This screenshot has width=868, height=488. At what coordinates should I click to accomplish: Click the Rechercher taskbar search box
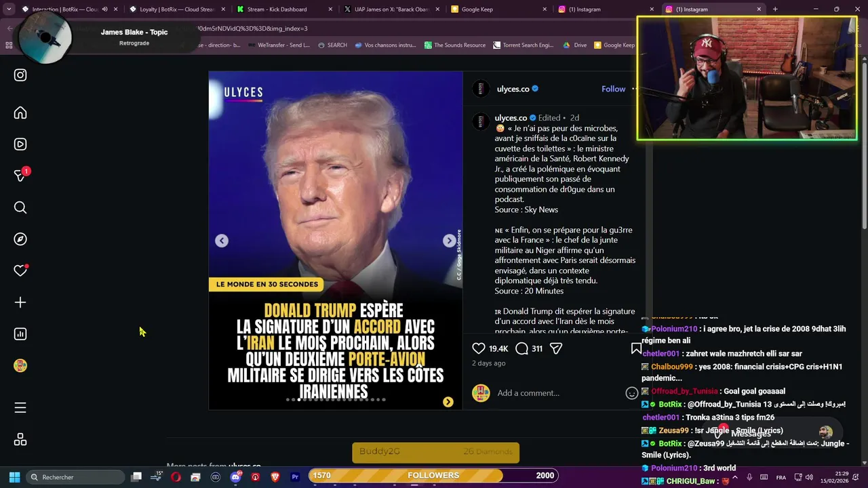pos(75,477)
